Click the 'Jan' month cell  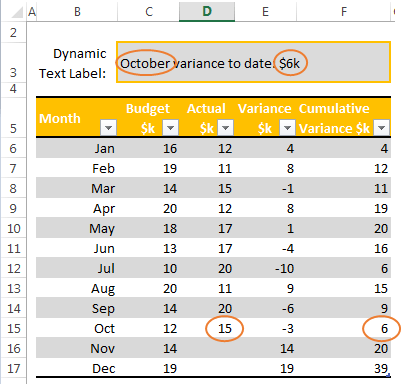click(x=77, y=148)
